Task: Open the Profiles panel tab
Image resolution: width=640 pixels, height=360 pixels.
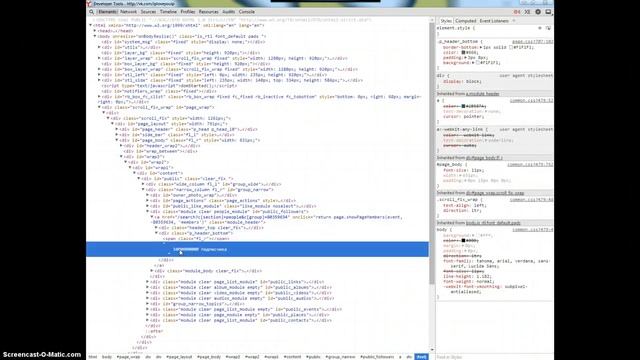Action: pyautogui.click(x=188, y=12)
